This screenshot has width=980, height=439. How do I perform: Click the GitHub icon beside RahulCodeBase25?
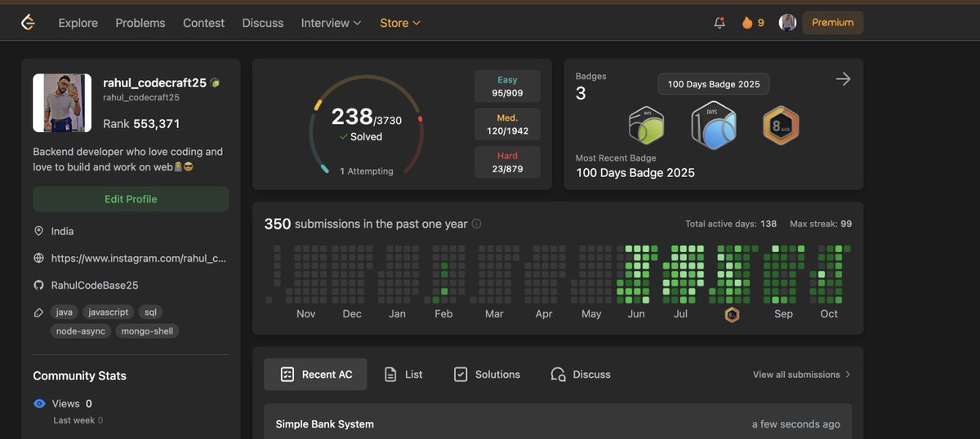pos(38,285)
